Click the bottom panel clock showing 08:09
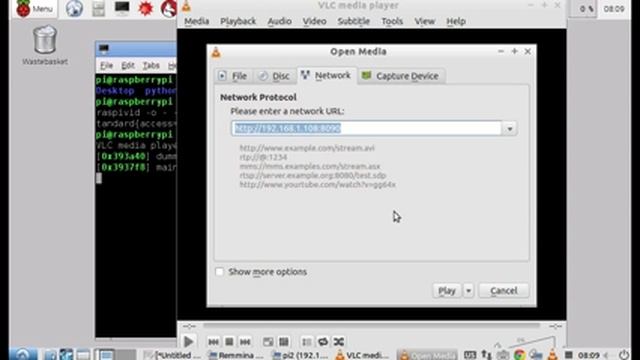This screenshot has height=360, width=640. (589, 355)
